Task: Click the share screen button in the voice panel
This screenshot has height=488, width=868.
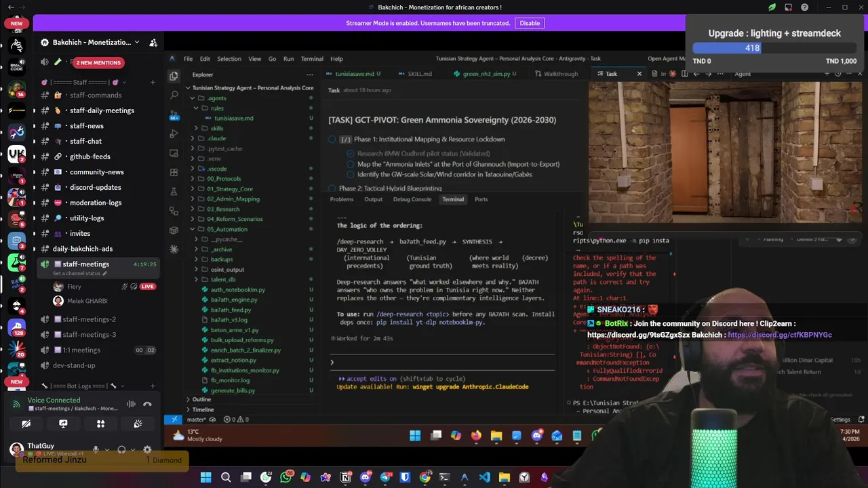Action: click(63, 424)
